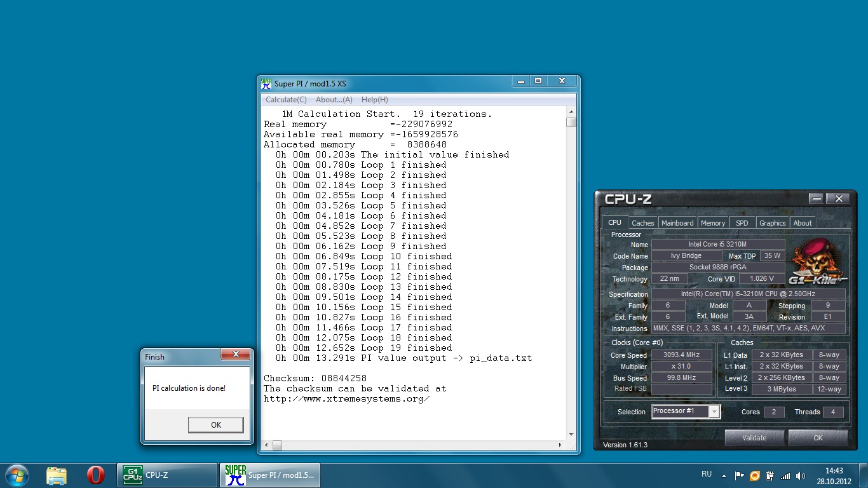The width and height of the screenshot is (868, 488).
Task: Open Windows Explorer from the taskbar
Action: coord(56,475)
